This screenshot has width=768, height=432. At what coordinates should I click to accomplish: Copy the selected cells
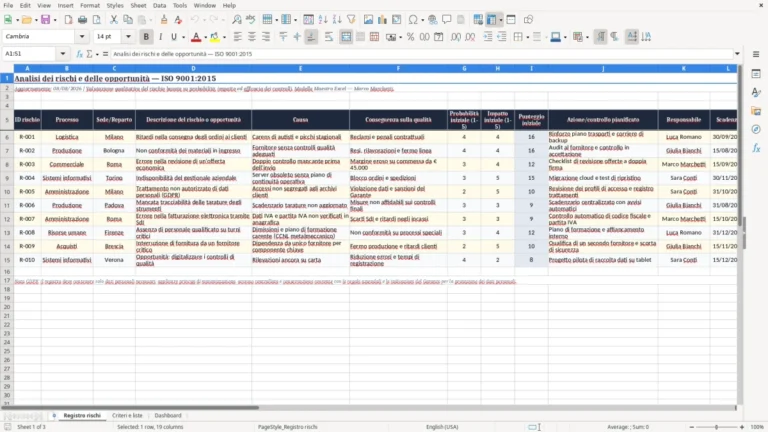[128, 20]
